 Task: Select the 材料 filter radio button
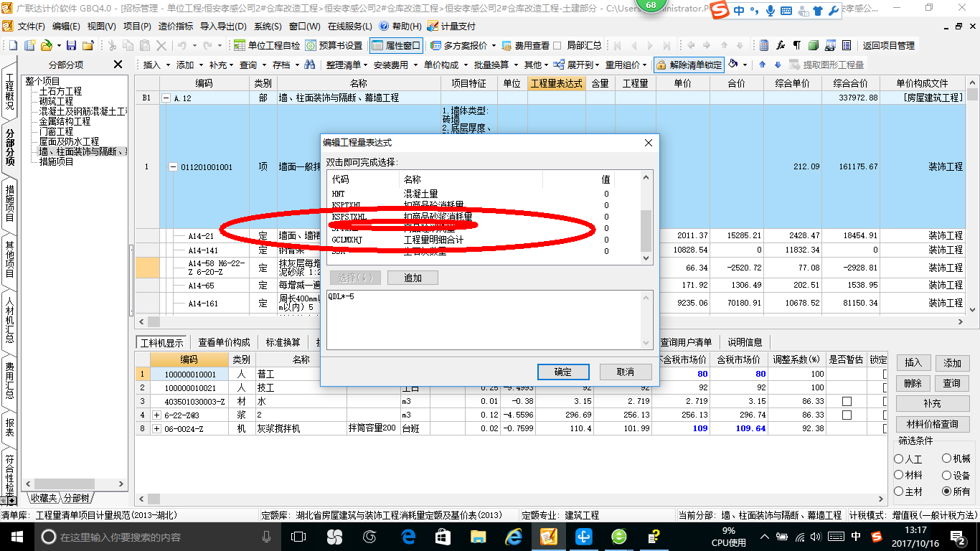898,475
